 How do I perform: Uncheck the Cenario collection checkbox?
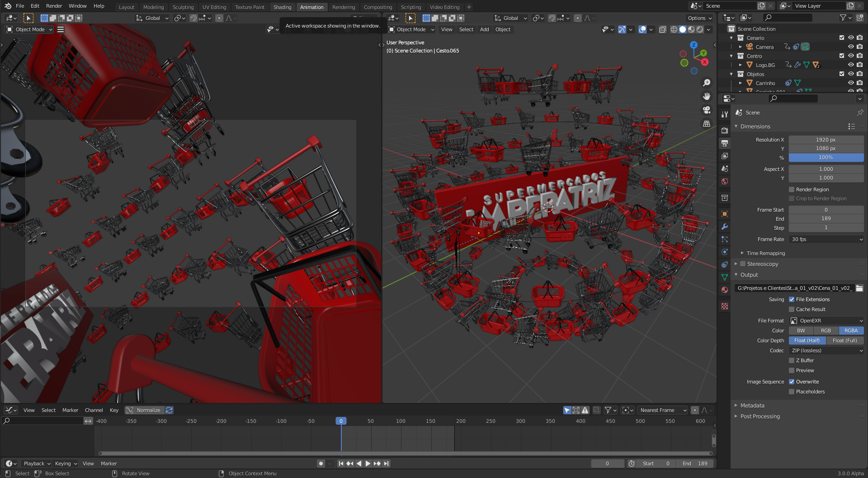pos(842,38)
